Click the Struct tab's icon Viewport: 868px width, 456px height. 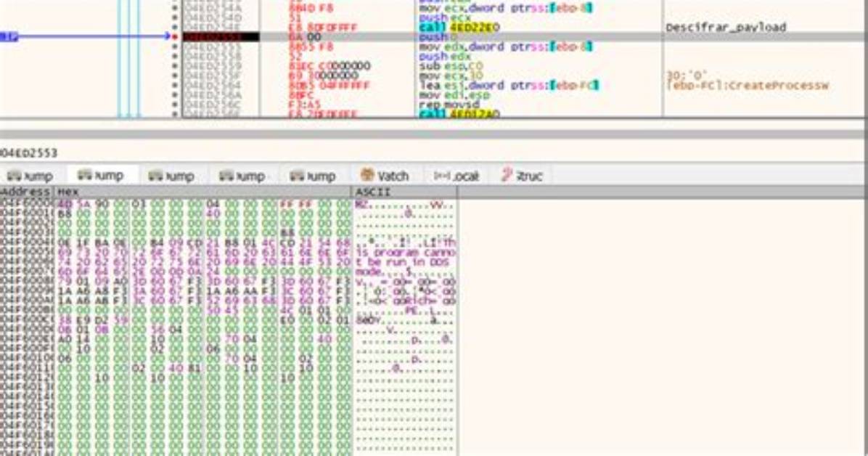pyautogui.click(x=507, y=175)
